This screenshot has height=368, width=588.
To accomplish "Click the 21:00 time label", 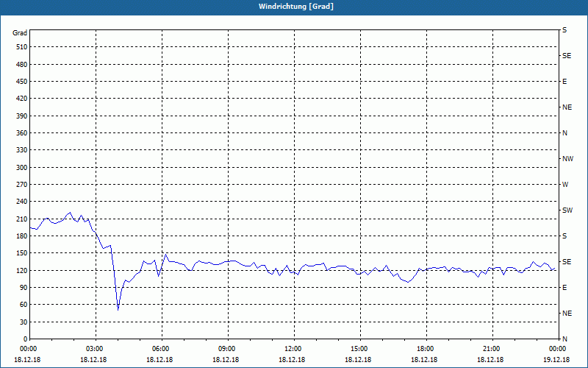I will [x=492, y=349].
